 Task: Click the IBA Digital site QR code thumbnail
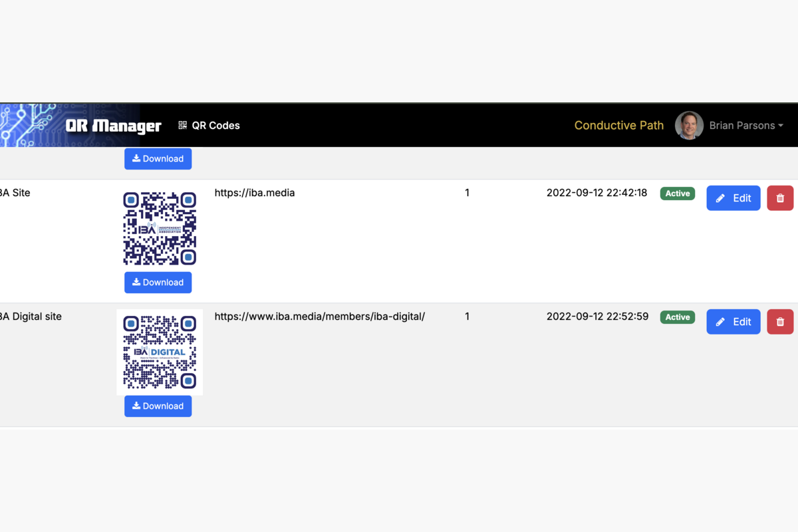click(x=160, y=352)
